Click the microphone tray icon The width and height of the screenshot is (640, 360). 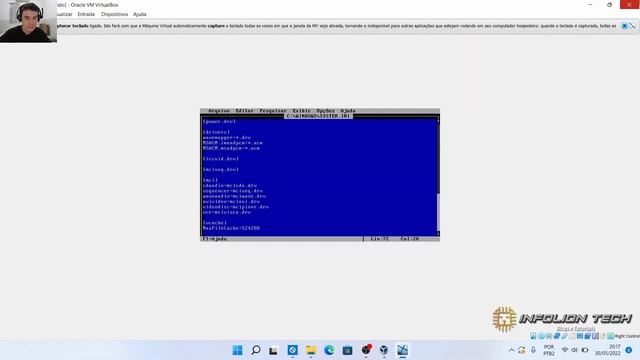(533, 350)
